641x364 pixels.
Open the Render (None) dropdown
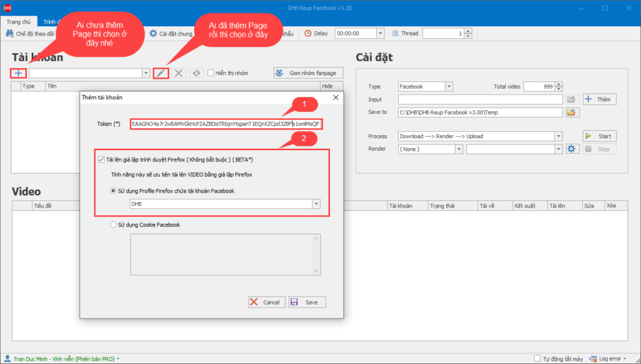459,149
